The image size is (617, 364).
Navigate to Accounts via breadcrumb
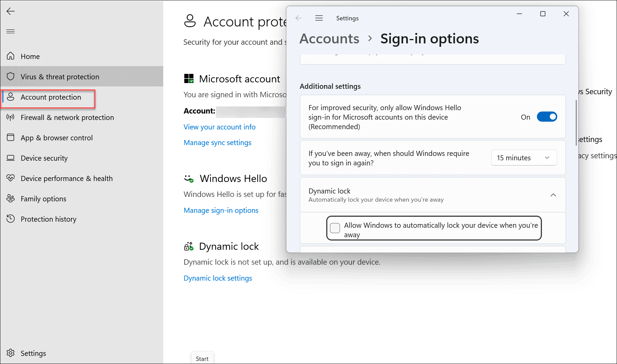point(329,39)
